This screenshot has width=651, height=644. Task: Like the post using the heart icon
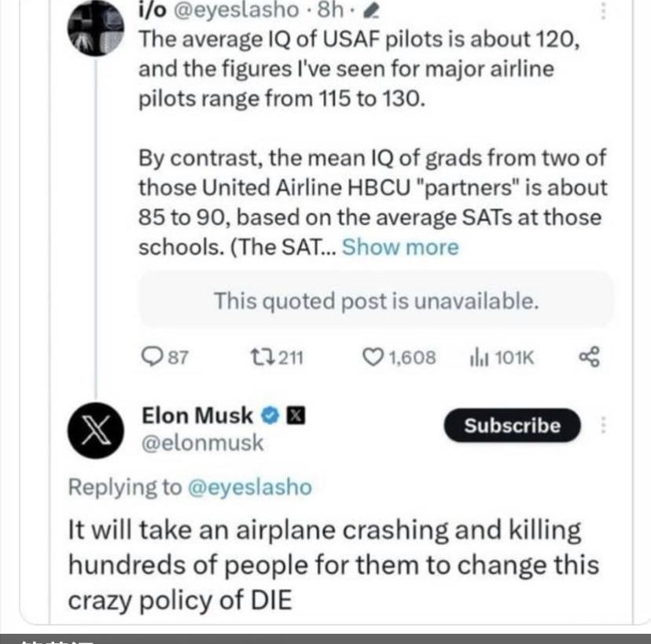coord(372,358)
